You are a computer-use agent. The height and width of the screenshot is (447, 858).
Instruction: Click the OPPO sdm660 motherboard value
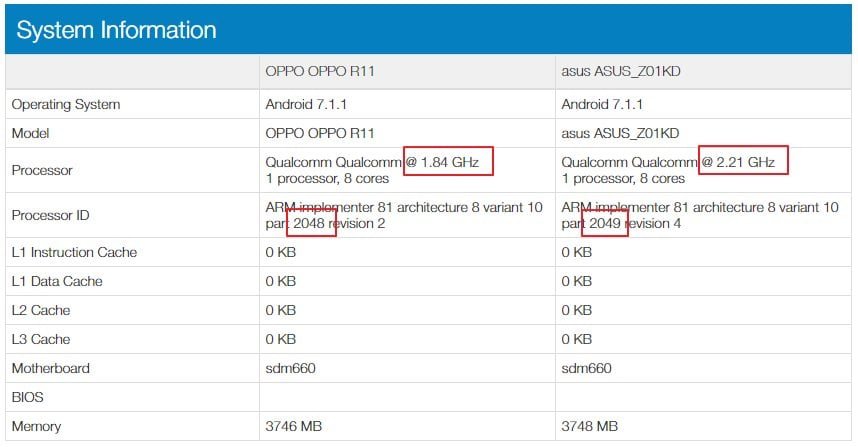point(291,368)
